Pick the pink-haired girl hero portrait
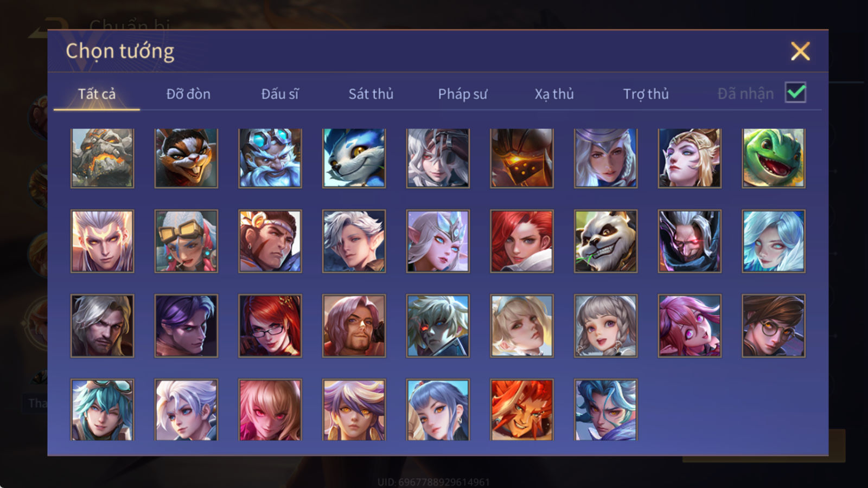This screenshot has width=868, height=488. 690,325
